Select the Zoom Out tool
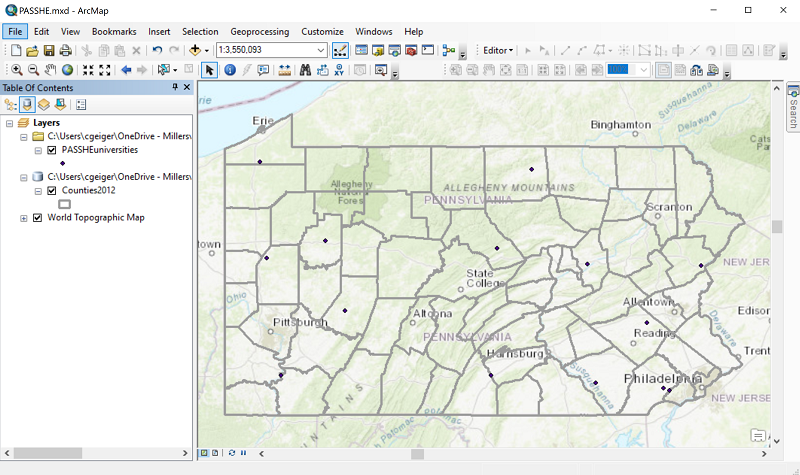Screen dimensions: 800x475 pyautogui.click(x=33, y=70)
